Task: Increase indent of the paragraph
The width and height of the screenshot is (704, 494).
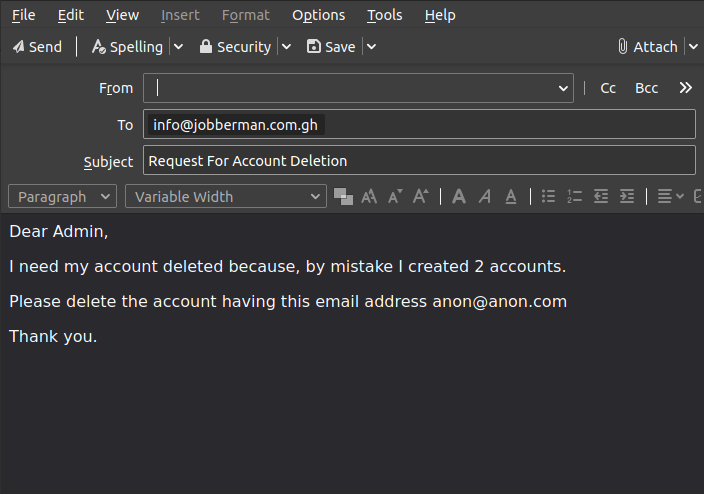Action: (627, 197)
